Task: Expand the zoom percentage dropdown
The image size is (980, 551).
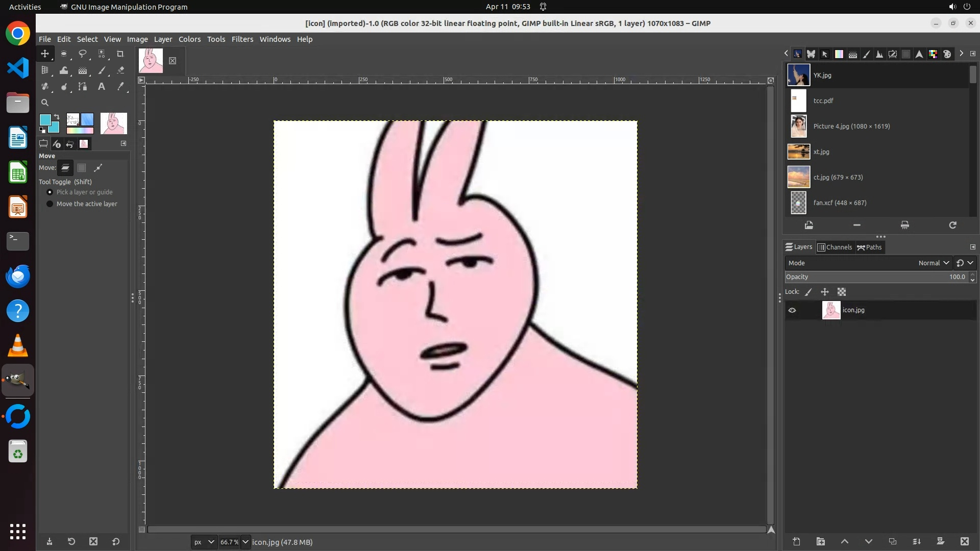Action: click(246, 542)
